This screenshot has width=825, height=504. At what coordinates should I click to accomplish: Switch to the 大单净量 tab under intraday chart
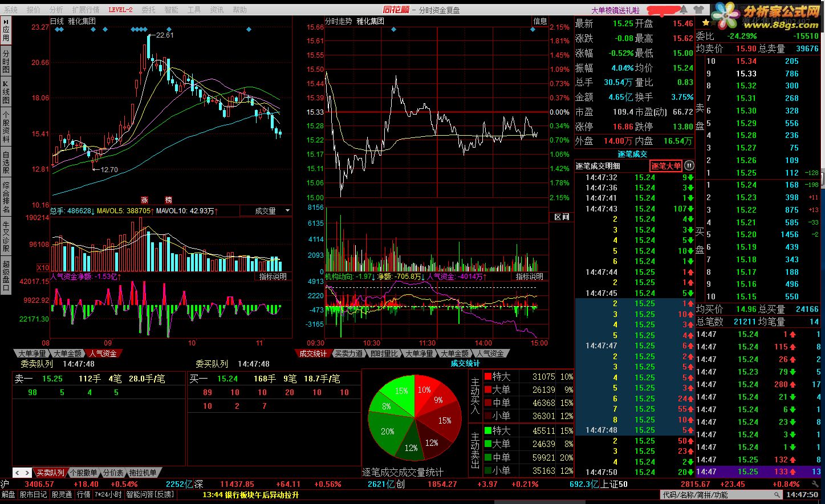click(419, 353)
